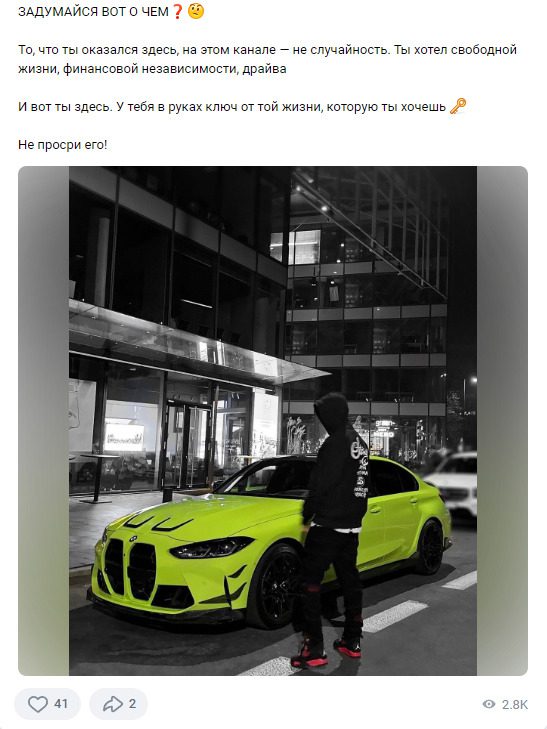Click the like count 41

(x=61, y=704)
